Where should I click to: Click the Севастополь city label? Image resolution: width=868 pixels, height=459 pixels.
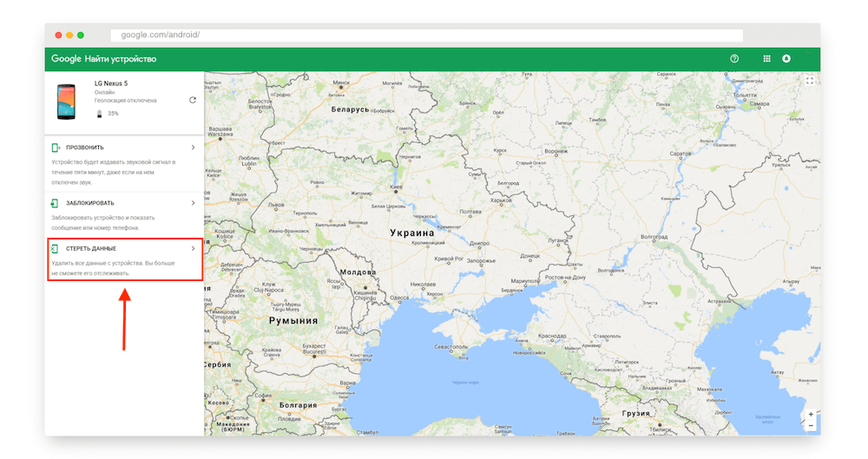pos(450,347)
